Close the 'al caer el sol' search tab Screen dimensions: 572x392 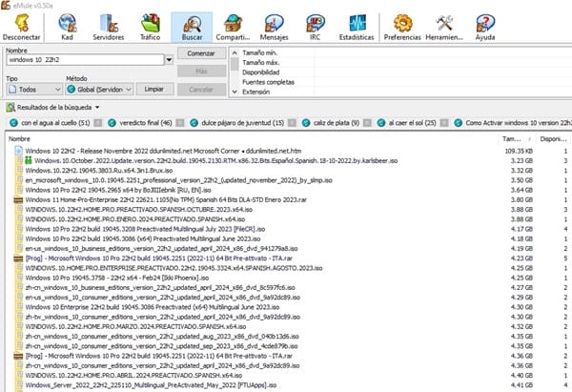coord(444,123)
